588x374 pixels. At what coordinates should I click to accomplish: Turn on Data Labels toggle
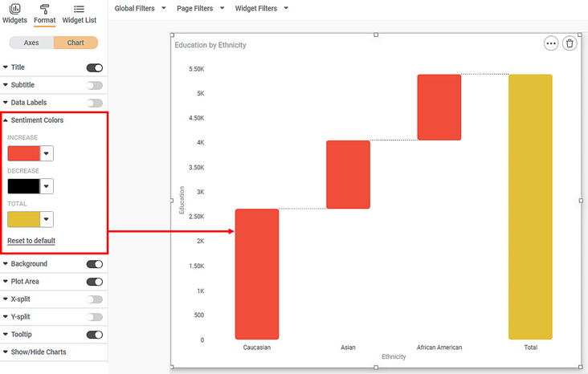tap(94, 103)
